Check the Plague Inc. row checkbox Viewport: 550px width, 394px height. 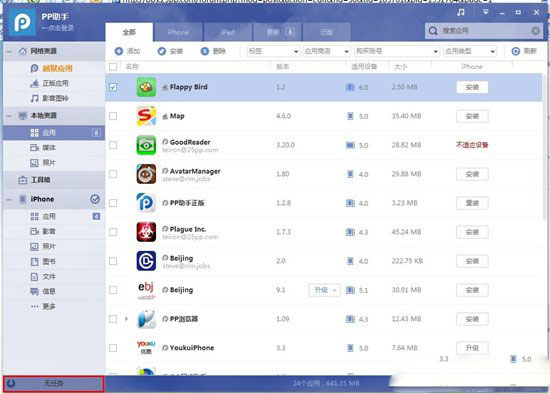point(113,232)
